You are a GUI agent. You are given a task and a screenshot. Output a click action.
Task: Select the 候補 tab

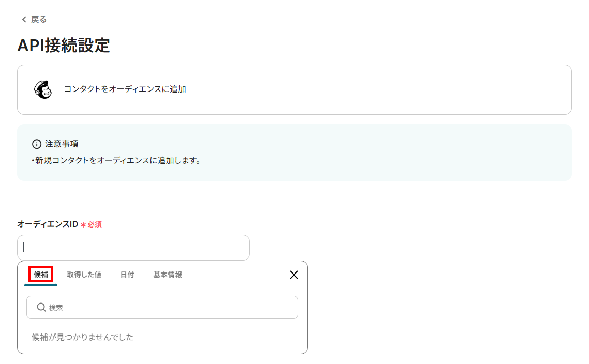[x=41, y=275]
